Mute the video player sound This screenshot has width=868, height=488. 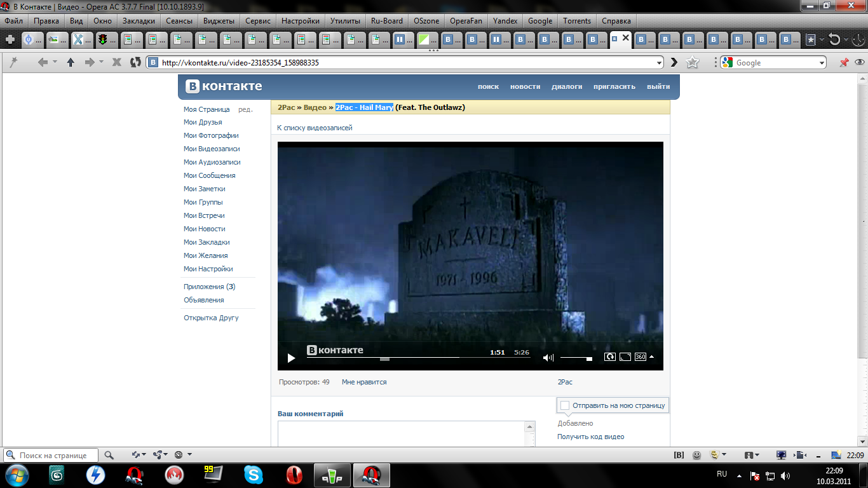pos(548,358)
